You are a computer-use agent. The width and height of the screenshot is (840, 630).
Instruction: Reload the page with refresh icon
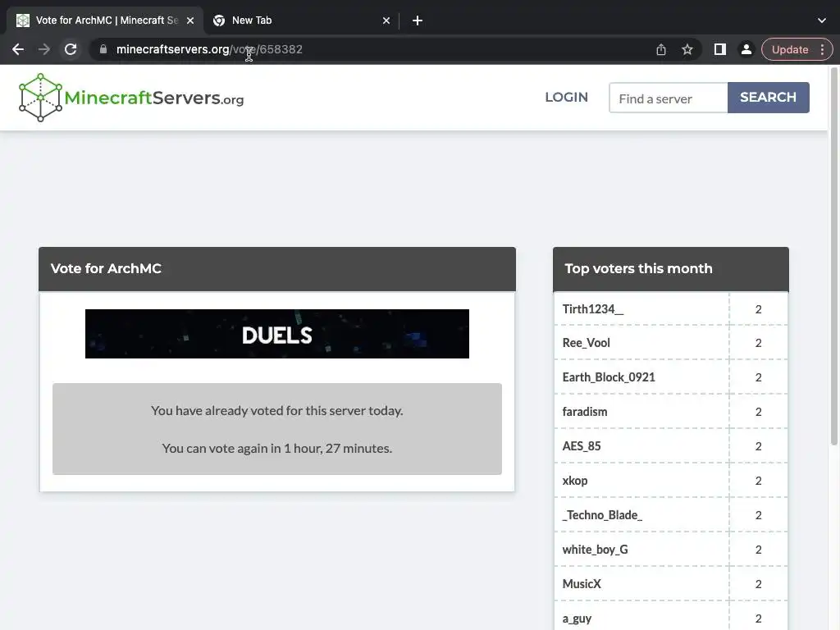point(71,49)
